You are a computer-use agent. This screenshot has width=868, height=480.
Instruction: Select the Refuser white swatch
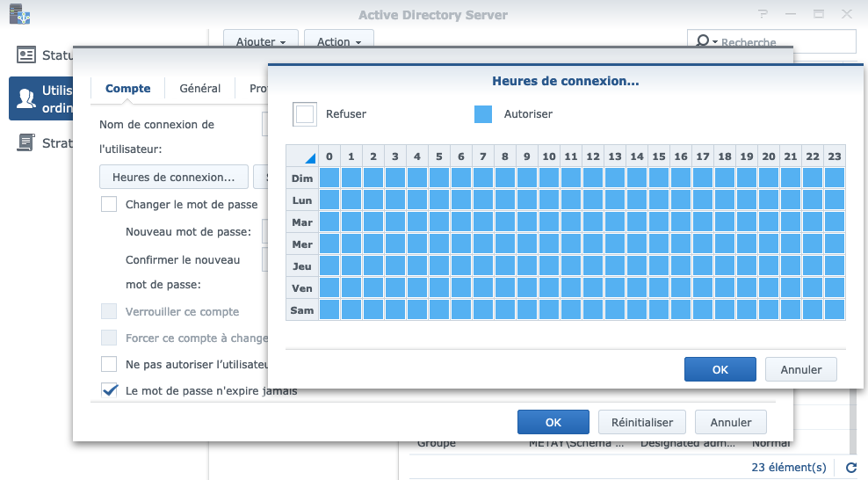pos(305,114)
